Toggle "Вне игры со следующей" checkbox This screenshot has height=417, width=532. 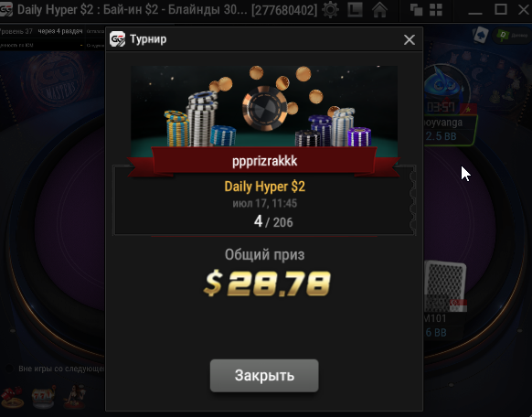(10, 369)
